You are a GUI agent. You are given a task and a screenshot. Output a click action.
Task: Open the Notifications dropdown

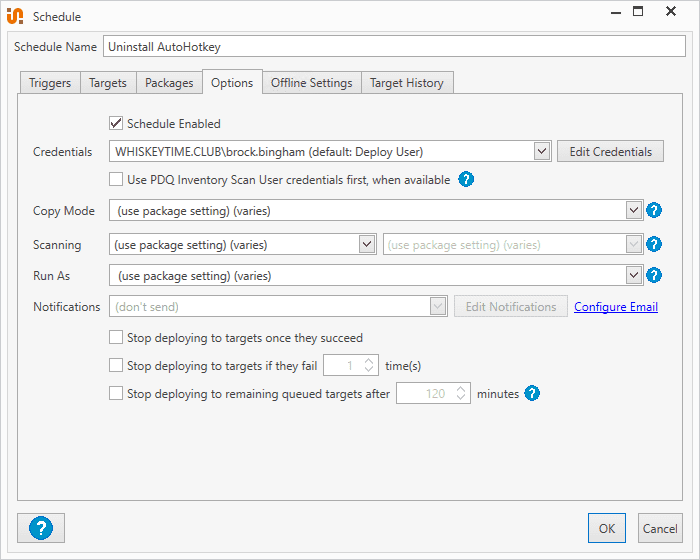[x=438, y=306]
